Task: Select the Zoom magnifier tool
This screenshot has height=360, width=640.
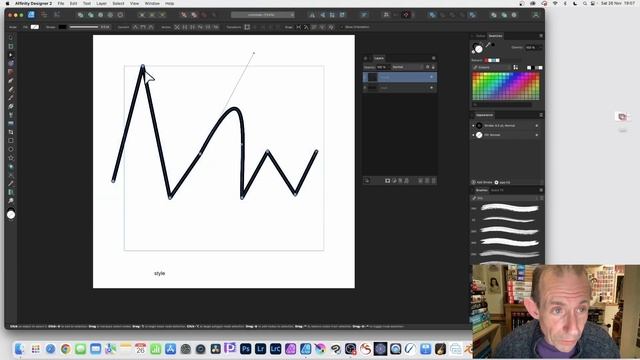Action: coord(11,201)
